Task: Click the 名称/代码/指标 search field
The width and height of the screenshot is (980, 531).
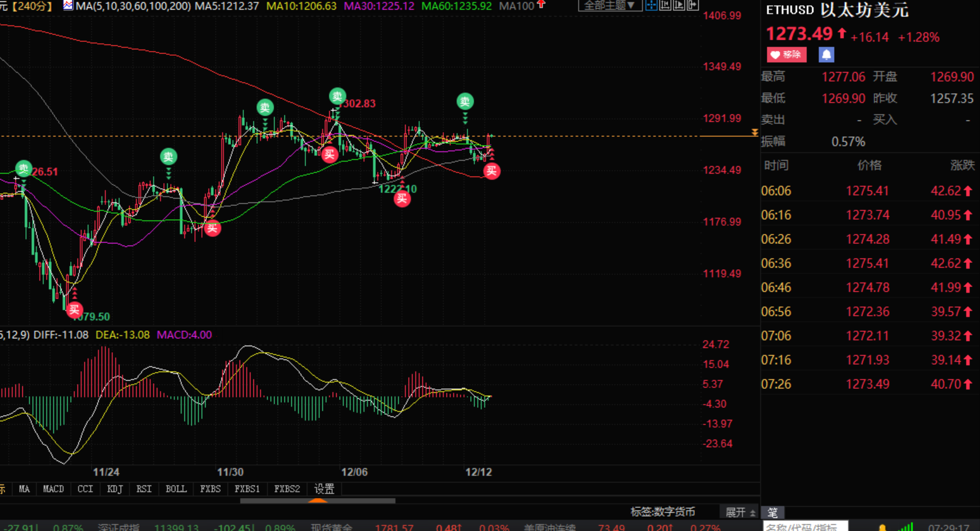Action: pos(805,526)
